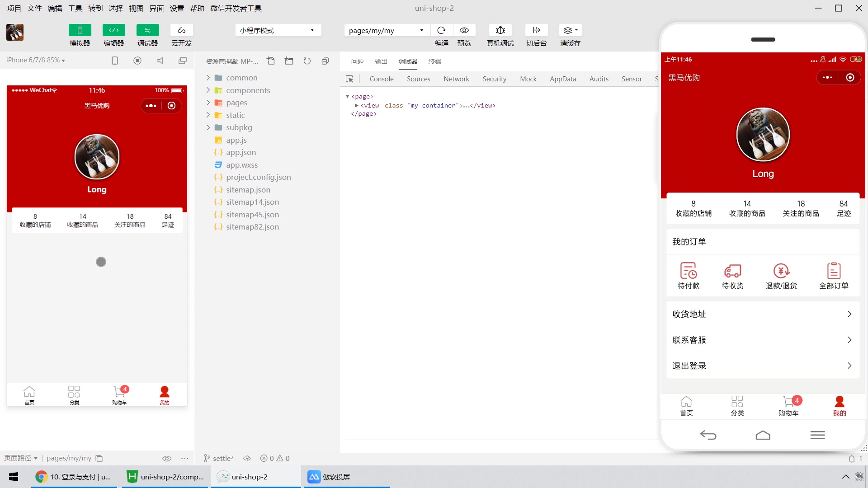Open app.json file
This screenshot has width=868, height=488.
click(x=241, y=152)
